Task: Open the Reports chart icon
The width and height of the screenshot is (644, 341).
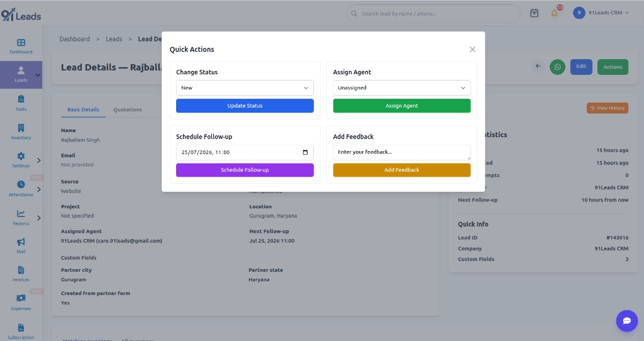Action: point(21,214)
